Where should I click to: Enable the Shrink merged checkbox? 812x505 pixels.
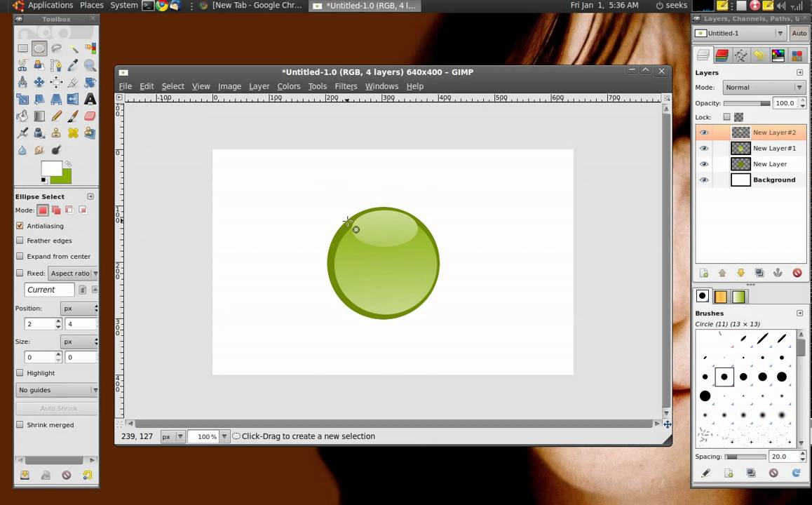point(20,425)
